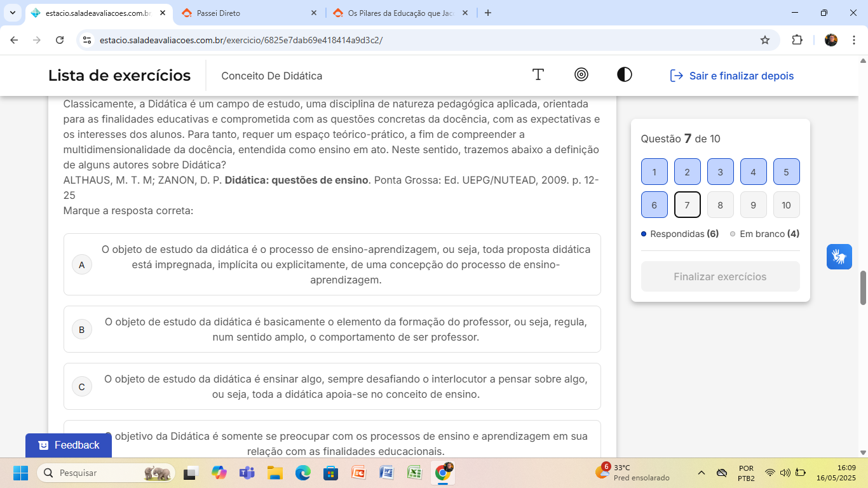Reload the page
The height and width of the screenshot is (488, 868).
click(x=60, y=40)
